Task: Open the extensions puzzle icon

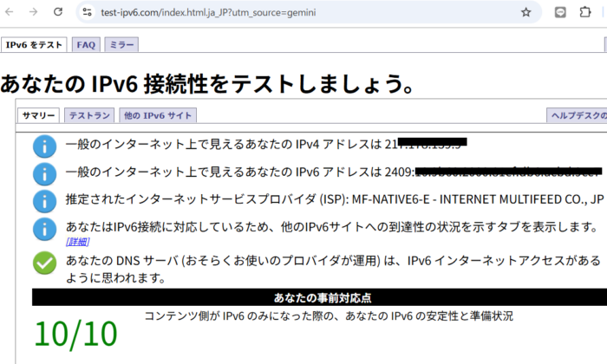Action: click(x=585, y=12)
